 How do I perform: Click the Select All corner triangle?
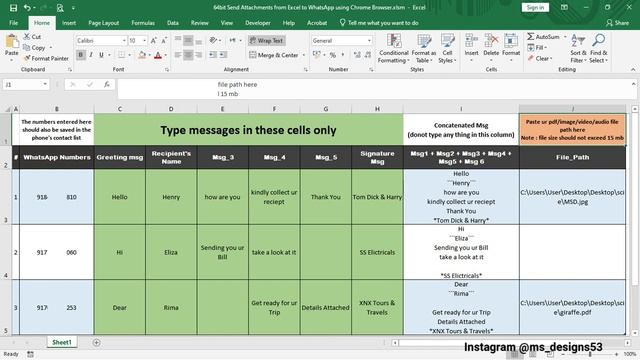(x=7, y=109)
